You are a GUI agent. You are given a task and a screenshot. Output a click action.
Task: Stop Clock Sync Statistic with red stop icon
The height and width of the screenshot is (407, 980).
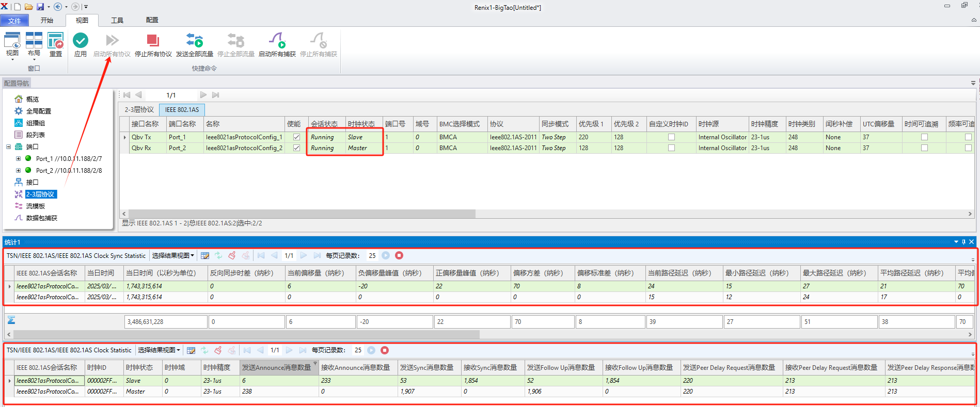point(399,255)
